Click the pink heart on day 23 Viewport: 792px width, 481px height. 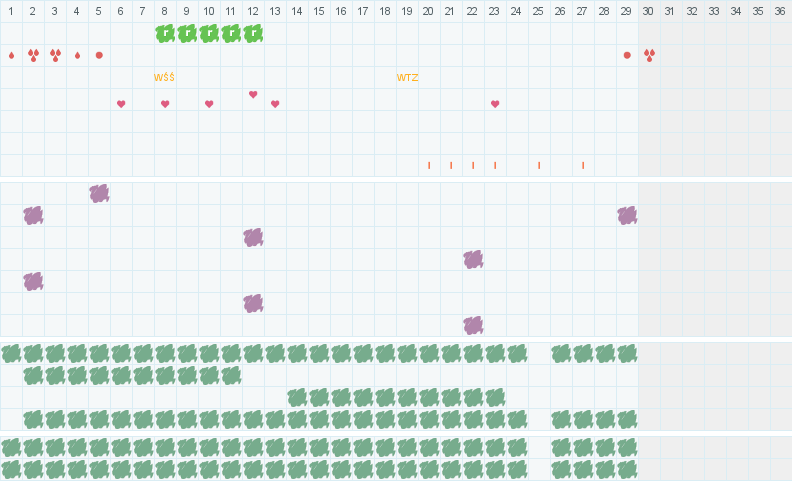pyautogui.click(x=495, y=104)
